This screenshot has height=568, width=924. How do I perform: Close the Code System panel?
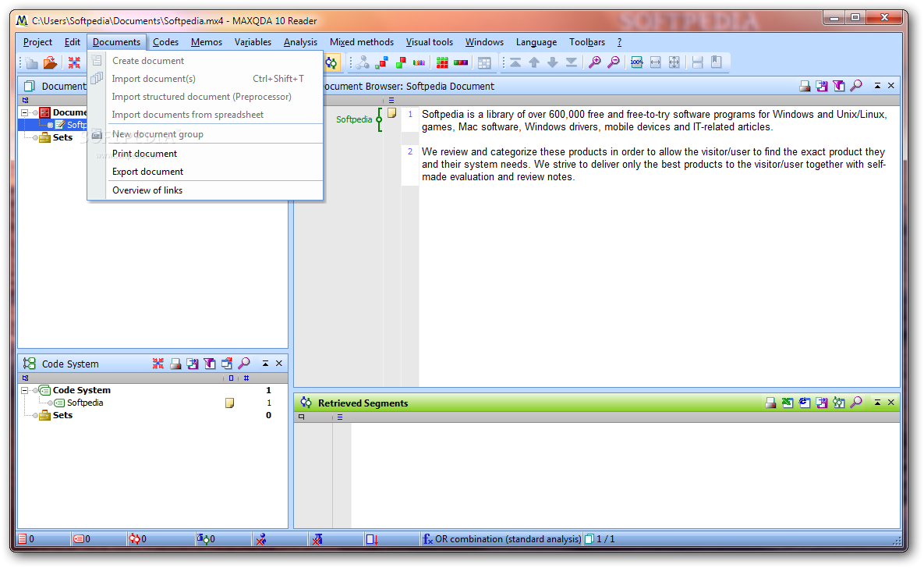(x=279, y=364)
